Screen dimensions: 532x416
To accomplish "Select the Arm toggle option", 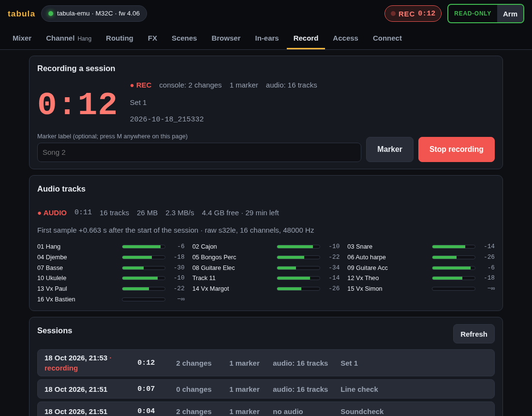I will click(x=510, y=14).
